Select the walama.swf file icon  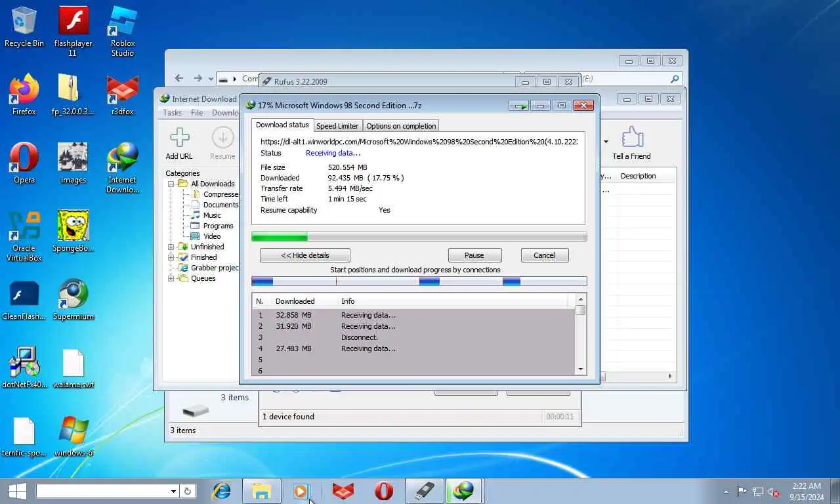tap(73, 368)
